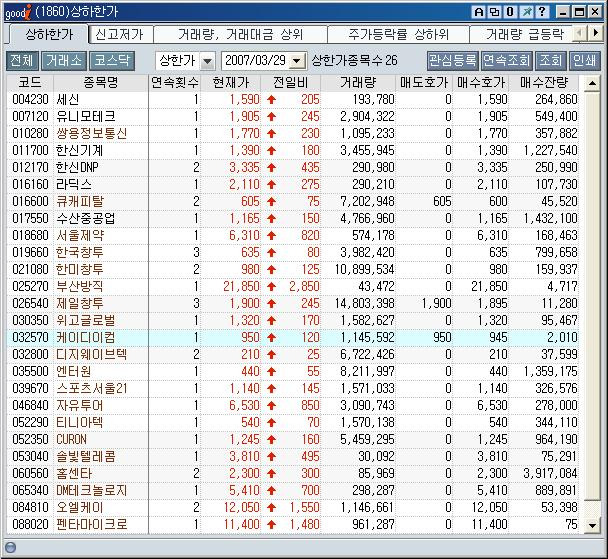Select the 라딕스 stock name
This screenshot has height=559, width=608.
74,185
